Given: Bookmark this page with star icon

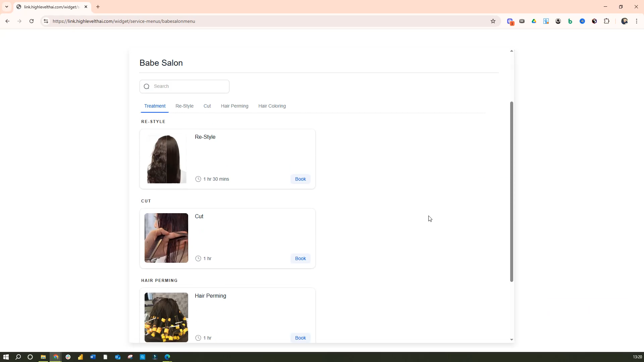Looking at the screenshot, I should [493, 21].
